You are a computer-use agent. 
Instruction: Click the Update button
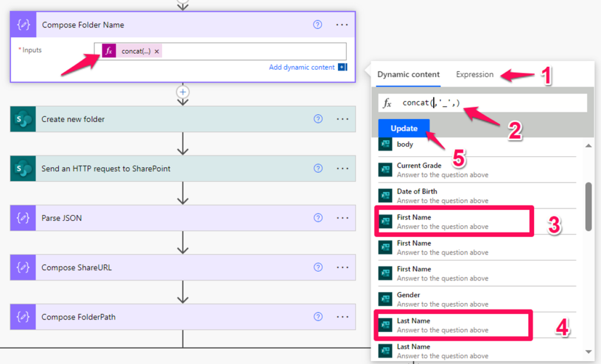pyautogui.click(x=403, y=128)
